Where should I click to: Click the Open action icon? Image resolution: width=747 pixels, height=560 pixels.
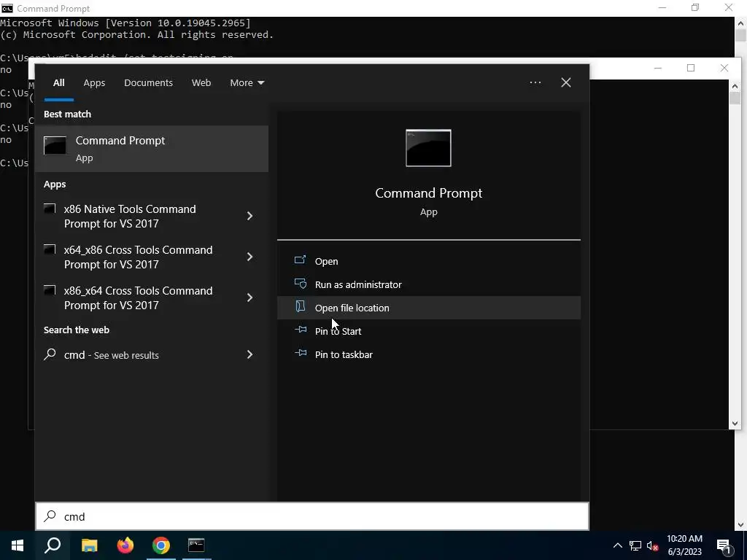tap(300, 260)
